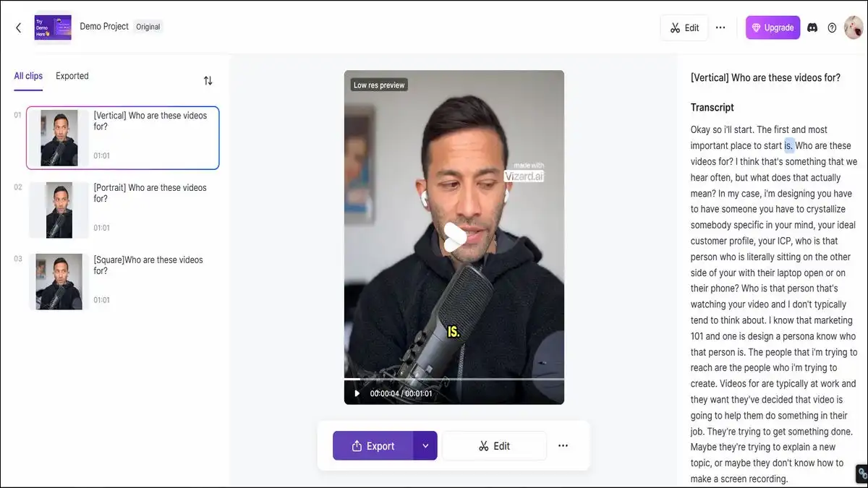This screenshot has width=868, height=488.
Task: Click the Export button below the video
Action: (373, 446)
